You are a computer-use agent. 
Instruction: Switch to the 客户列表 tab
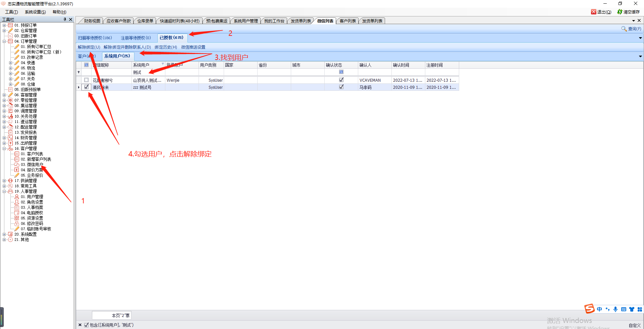(347, 21)
